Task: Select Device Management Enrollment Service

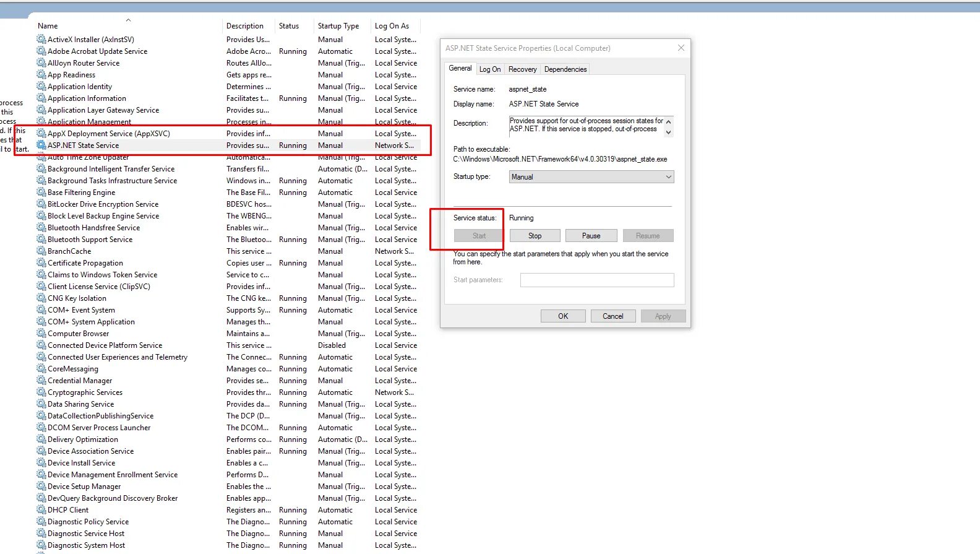Action: click(228, 474)
